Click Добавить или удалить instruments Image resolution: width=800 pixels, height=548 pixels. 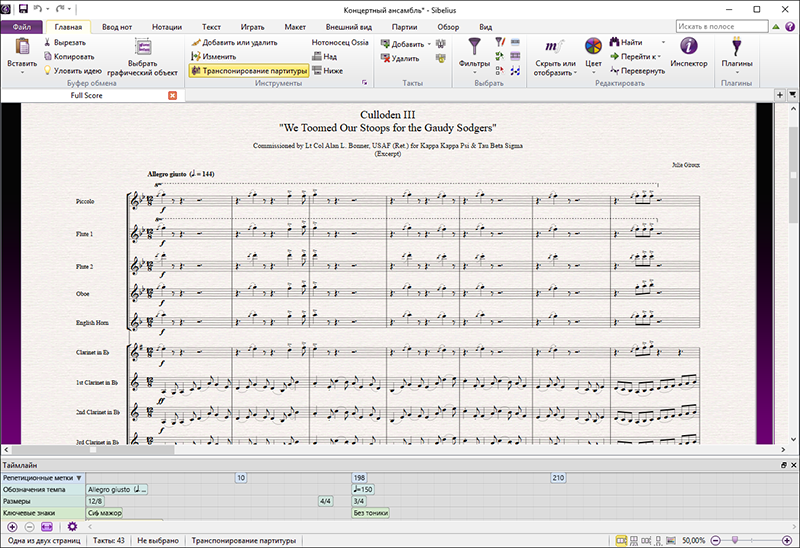[x=235, y=42]
